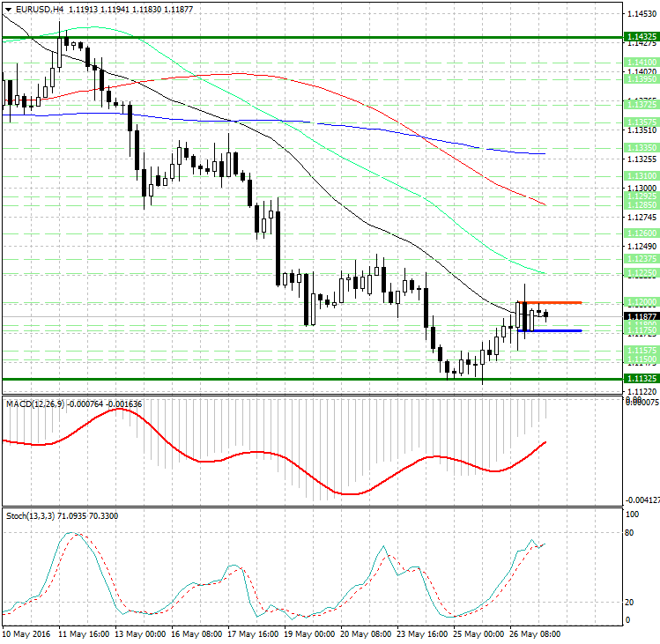Click the 1.11220 price scale value
This screenshot has height=644, width=660.
tap(641, 392)
